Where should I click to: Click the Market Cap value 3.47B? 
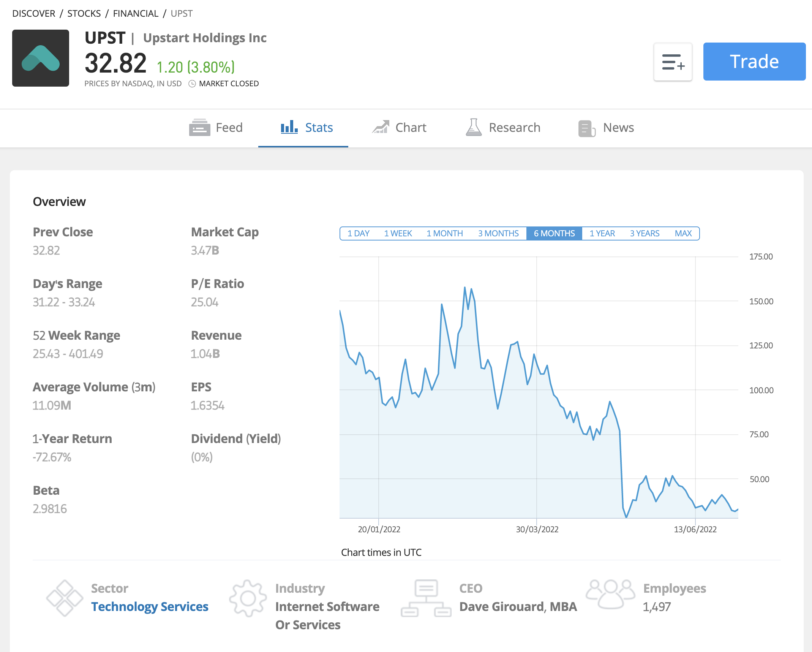[205, 250]
